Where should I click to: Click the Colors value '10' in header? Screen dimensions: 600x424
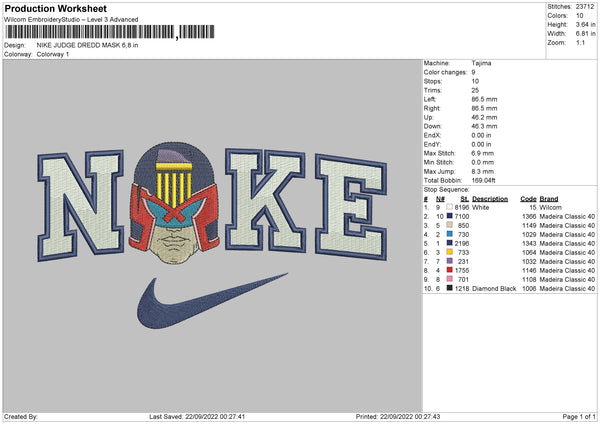[580, 16]
